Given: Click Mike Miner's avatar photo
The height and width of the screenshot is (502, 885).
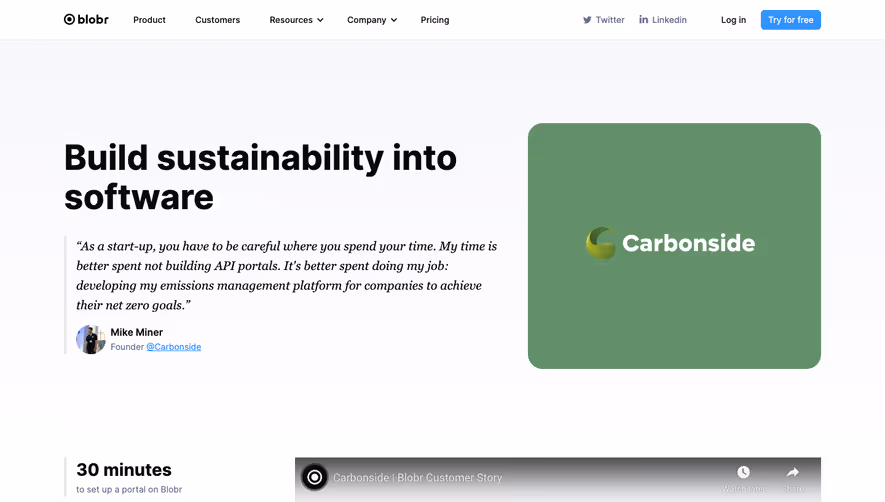Looking at the screenshot, I should [x=91, y=339].
